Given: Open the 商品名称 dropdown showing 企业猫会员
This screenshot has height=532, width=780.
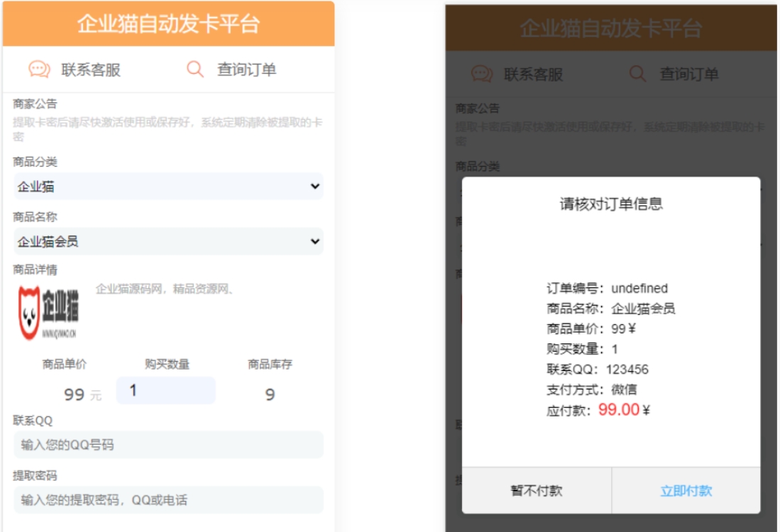Looking at the screenshot, I should (x=162, y=242).
